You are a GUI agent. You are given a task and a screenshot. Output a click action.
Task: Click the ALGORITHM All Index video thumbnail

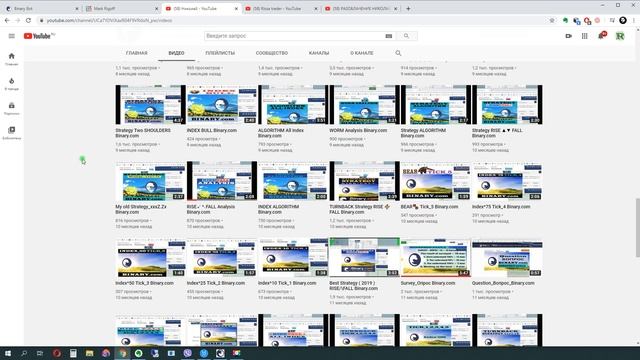pyautogui.click(x=293, y=104)
